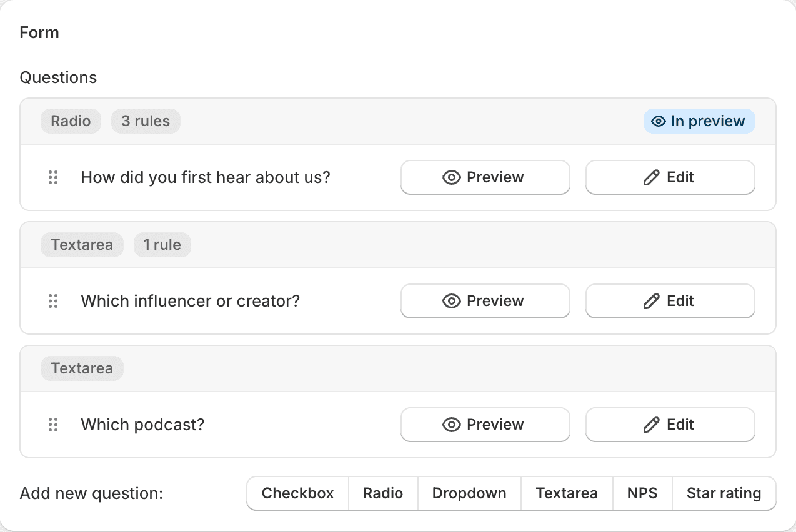Preview the "Which podcast?" question

point(485,425)
